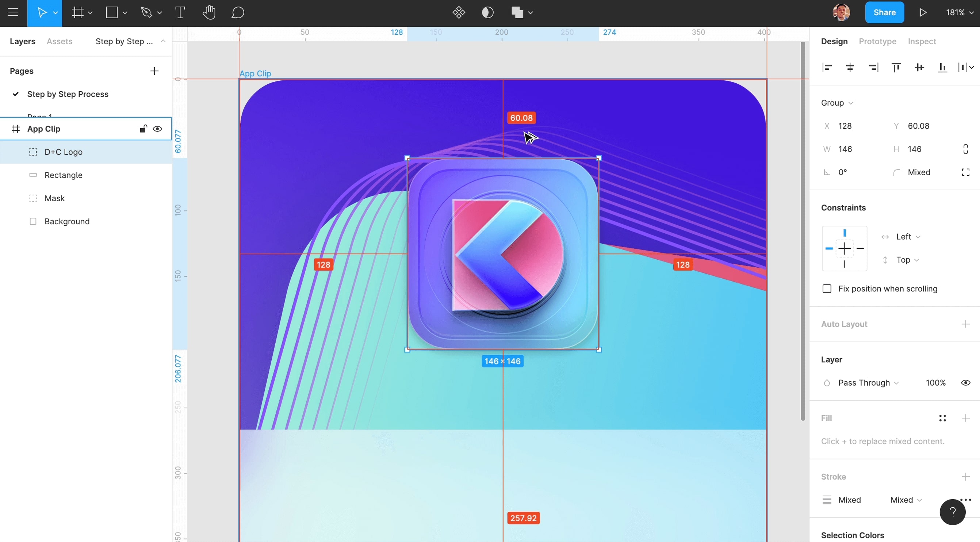
Task: Toggle layer visibility eye in Layer section
Action: 965,383
